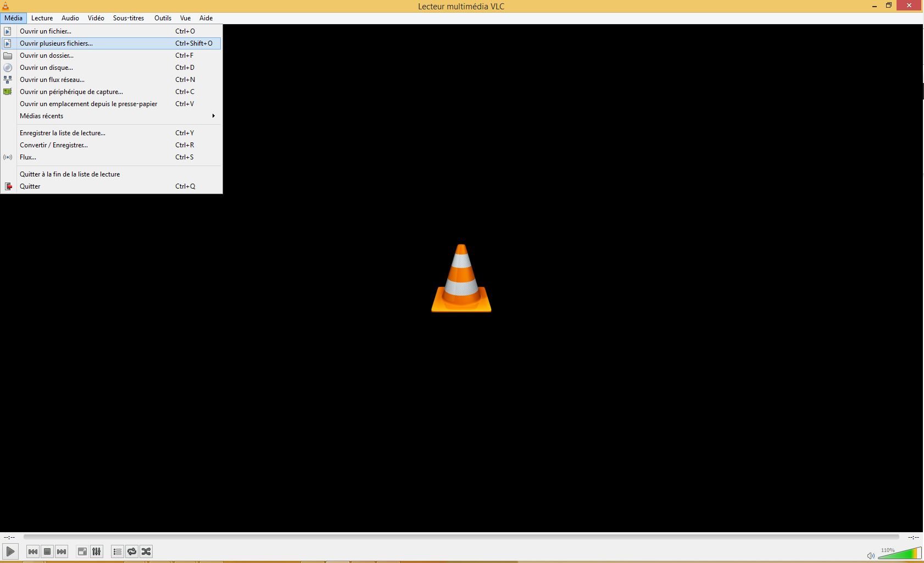This screenshot has width=924, height=563.
Task: Choose Ouvrir plusieurs fichiers... entry
Action: [x=112, y=43]
